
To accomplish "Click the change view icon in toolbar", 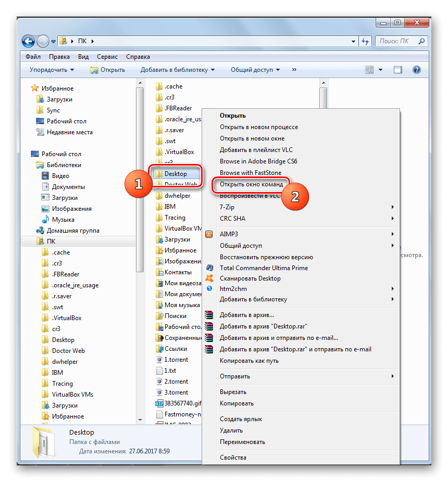I will click(x=370, y=70).
